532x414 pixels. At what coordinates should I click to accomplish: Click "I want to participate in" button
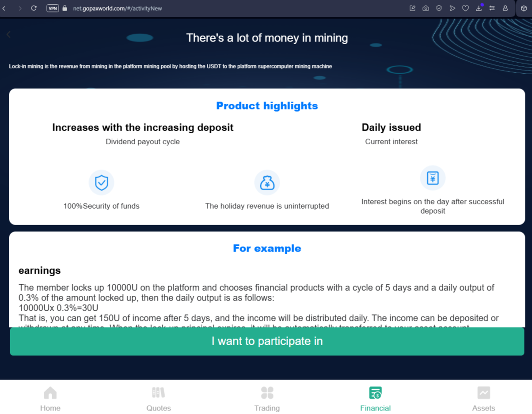pyautogui.click(x=267, y=341)
